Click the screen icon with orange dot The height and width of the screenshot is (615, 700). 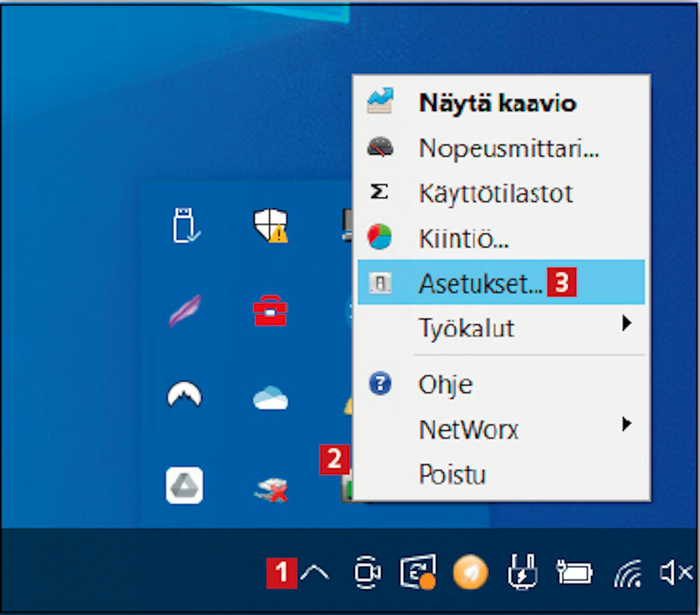click(x=419, y=572)
